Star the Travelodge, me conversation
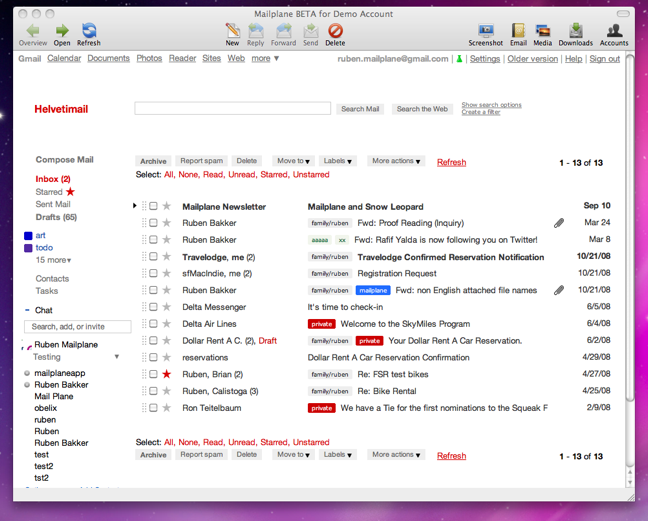Image resolution: width=648 pixels, height=521 pixels. 167,257
